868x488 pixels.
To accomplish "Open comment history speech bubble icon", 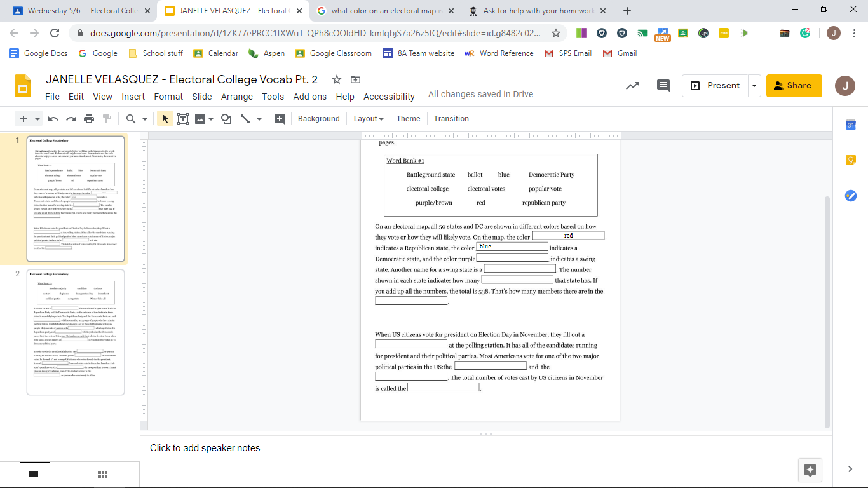I will point(663,86).
